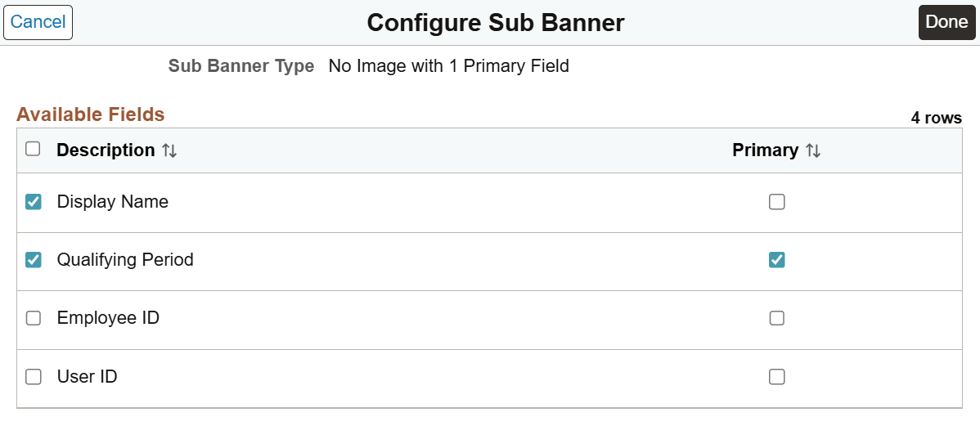Click Done to save sub banner
Image resolution: width=980 pixels, height=426 pixels.
coord(946,22)
